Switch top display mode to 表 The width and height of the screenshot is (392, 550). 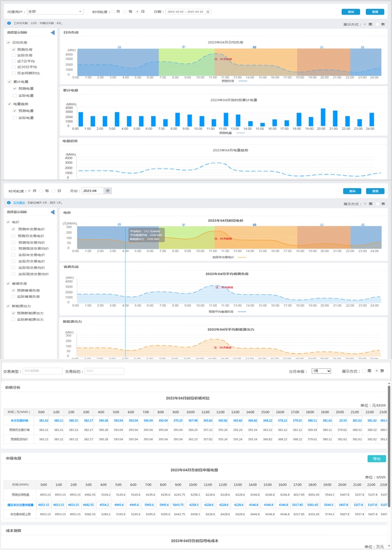(378, 24)
